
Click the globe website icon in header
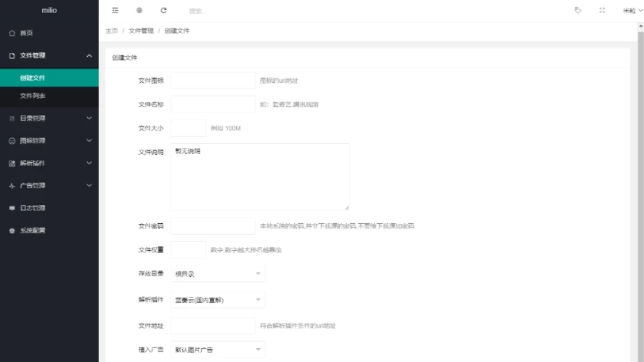click(139, 11)
